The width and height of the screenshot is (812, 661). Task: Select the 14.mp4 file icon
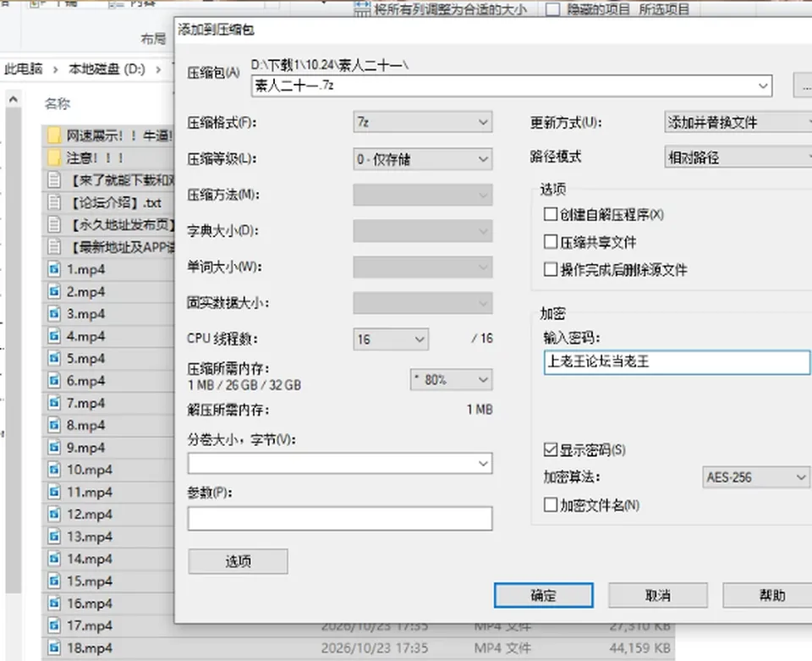54,559
